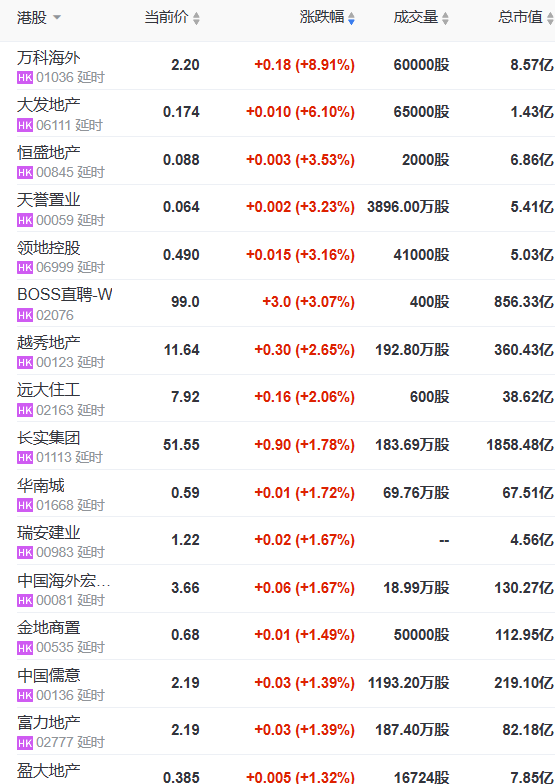The height and width of the screenshot is (784, 555).
Task: Click 涨跌幅 column header label
Action: tap(322, 18)
